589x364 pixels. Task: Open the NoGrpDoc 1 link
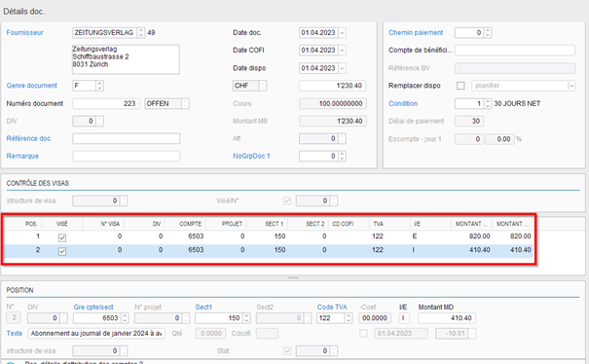[x=251, y=156]
